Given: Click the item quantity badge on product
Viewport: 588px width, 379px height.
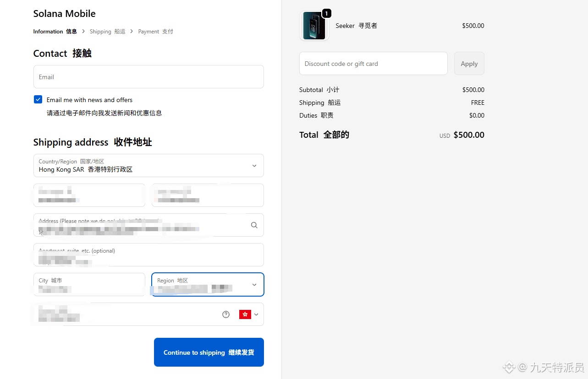Looking at the screenshot, I should (x=326, y=14).
